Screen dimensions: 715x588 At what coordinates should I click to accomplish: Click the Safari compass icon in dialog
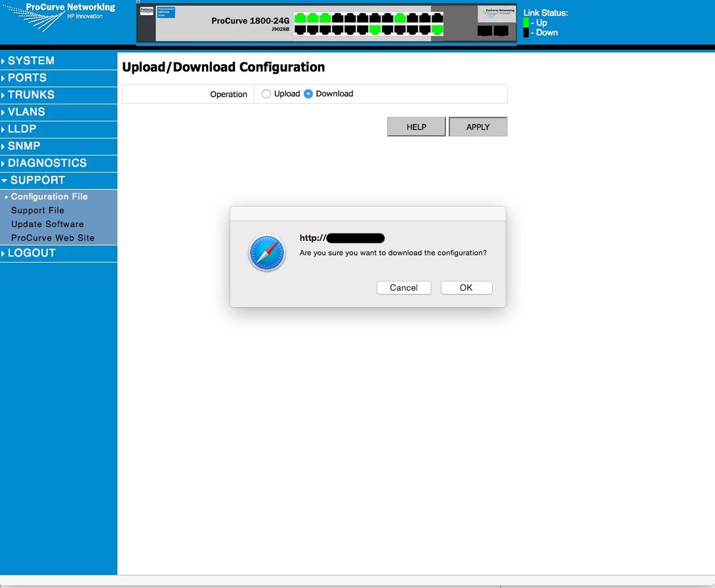(267, 253)
